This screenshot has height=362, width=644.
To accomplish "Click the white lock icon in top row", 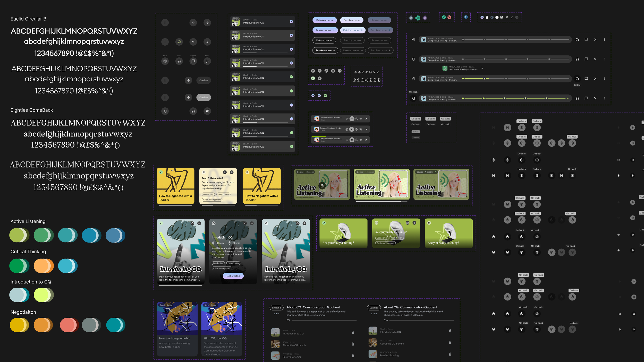I will tap(487, 17).
